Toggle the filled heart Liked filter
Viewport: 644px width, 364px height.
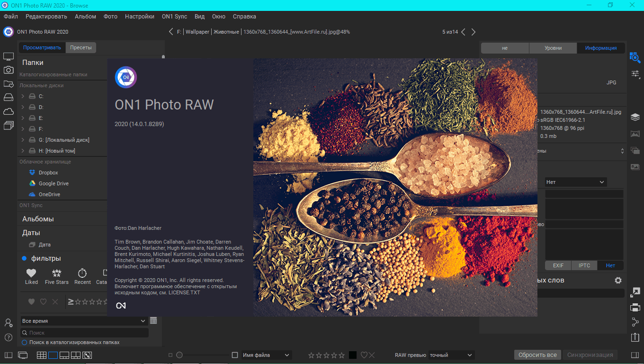(31, 301)
